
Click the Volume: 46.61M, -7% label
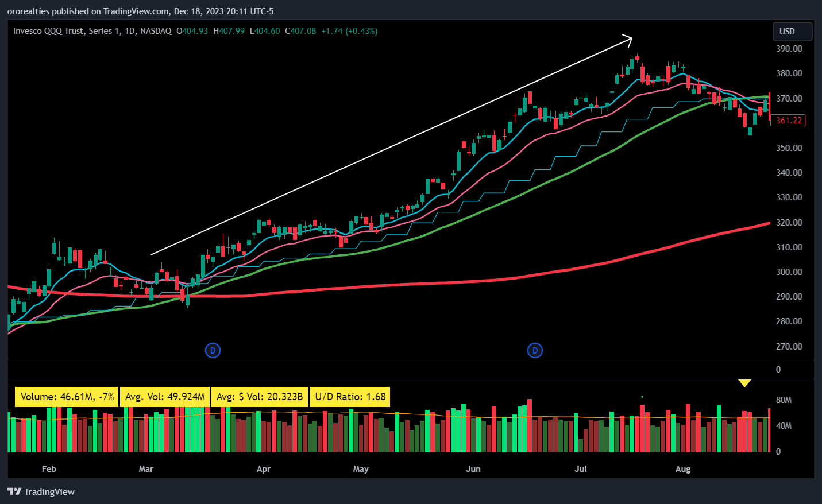coord(67,397)
